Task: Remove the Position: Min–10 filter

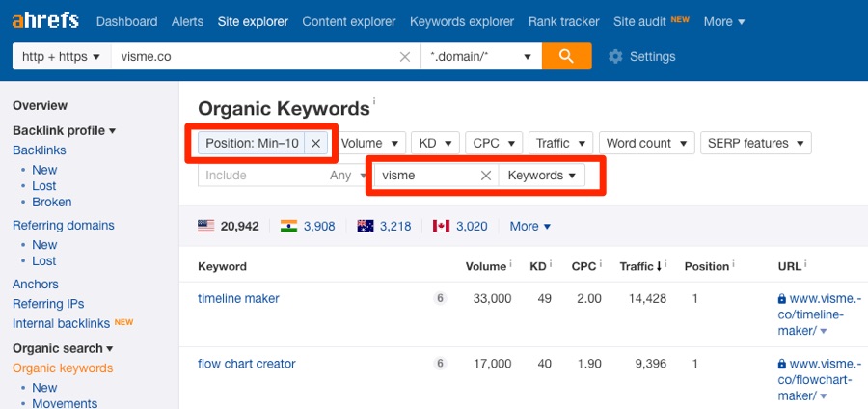Action: pyautogui.click(x=315, y=144)
